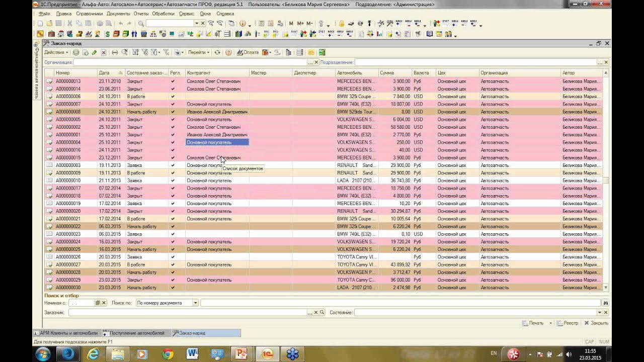644x362 pixels.
Task: Expand the top toolbar search field dropdown
Action: click(x=197, y=24)
